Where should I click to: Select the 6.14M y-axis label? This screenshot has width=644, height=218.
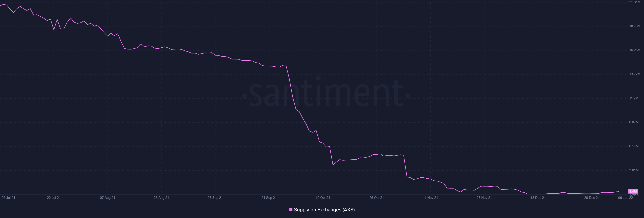(634, 146)
